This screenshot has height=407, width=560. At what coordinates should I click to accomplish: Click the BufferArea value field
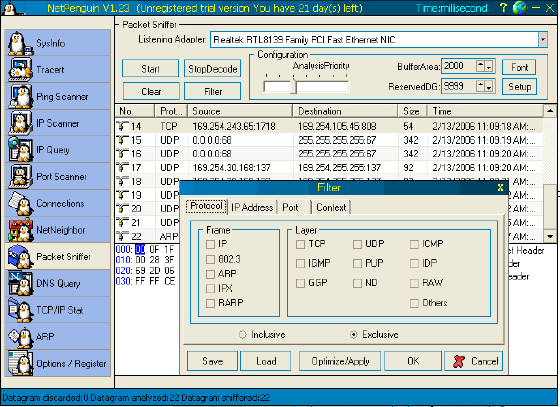(459, 66)
